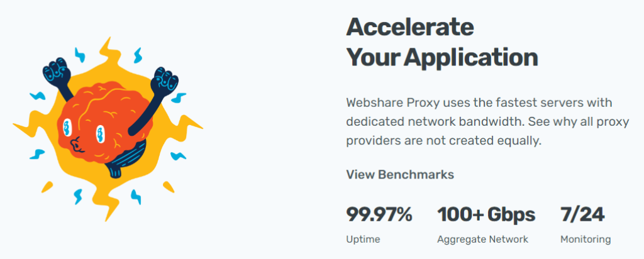This screenshot has height=259, width=644.
Task: Click the Your Application heading line
Action: click(442, 57)
